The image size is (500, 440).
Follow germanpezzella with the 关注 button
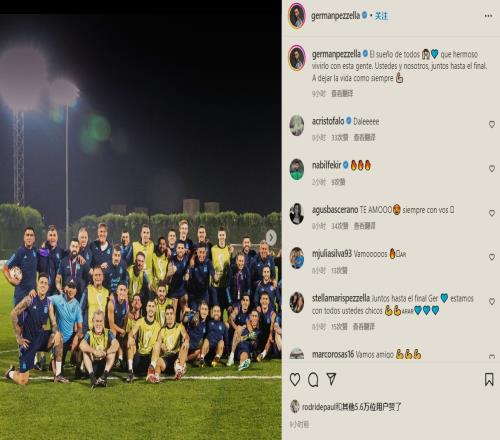[381, 16]
